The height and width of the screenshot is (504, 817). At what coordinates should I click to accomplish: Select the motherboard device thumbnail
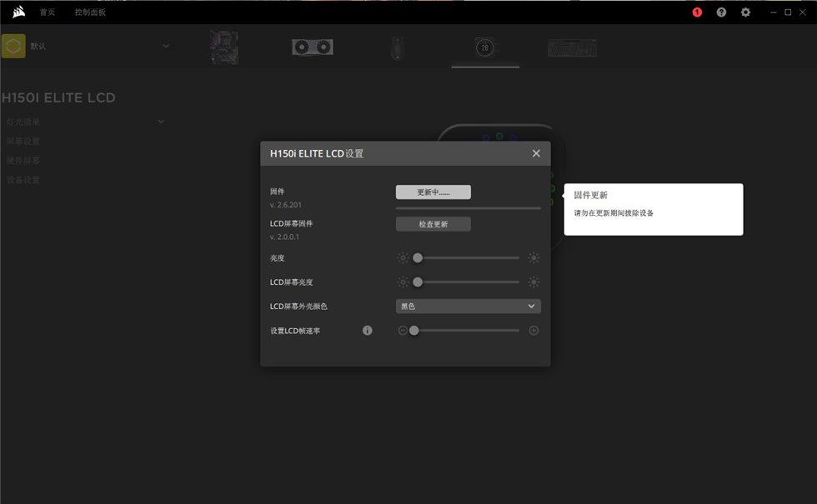tap(224, 47)
